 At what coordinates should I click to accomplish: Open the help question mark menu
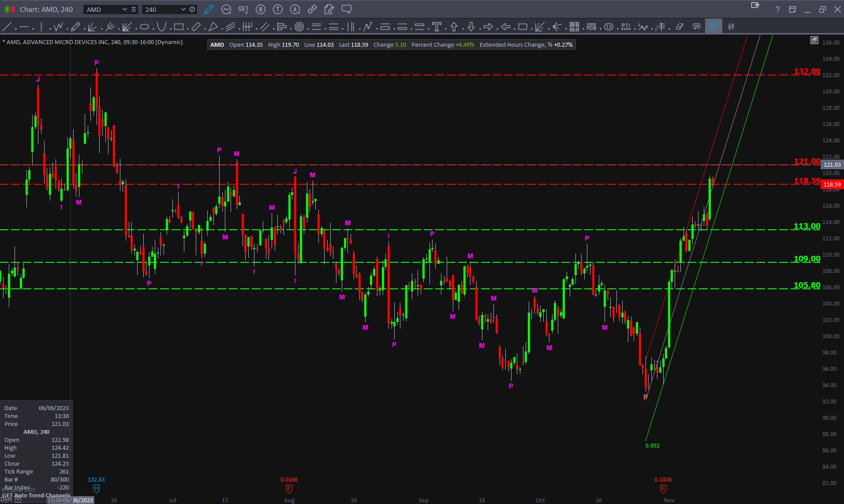777,10
